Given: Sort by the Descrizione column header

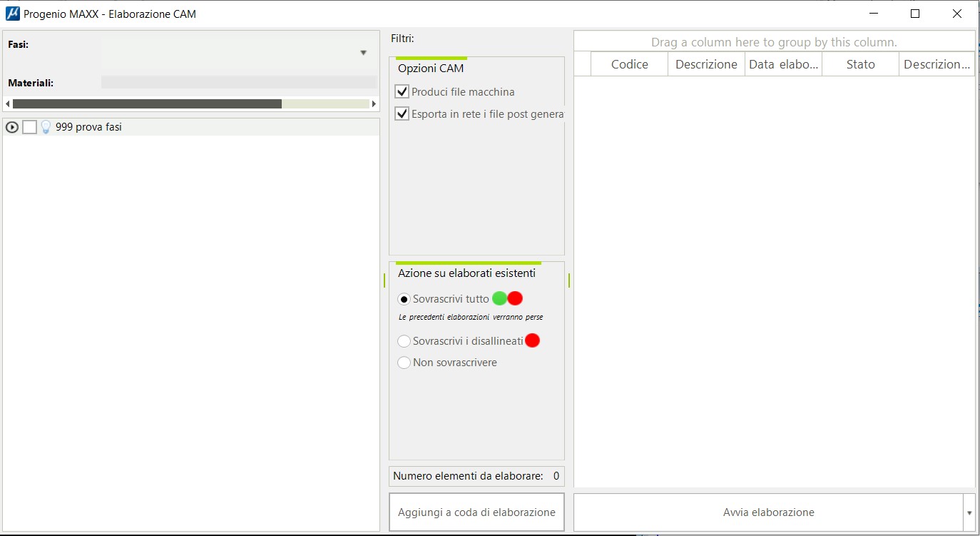Looking at the screenshot, I should click(706, 64).
